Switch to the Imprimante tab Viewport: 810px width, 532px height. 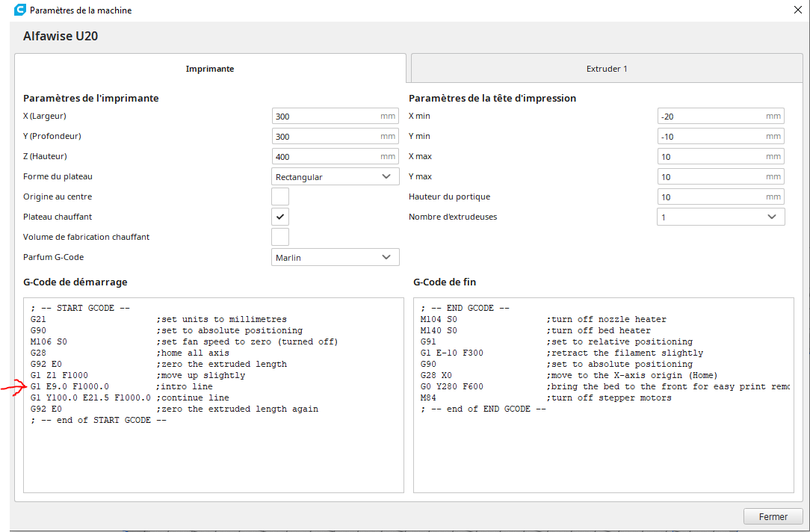click(x=210, y=69)
